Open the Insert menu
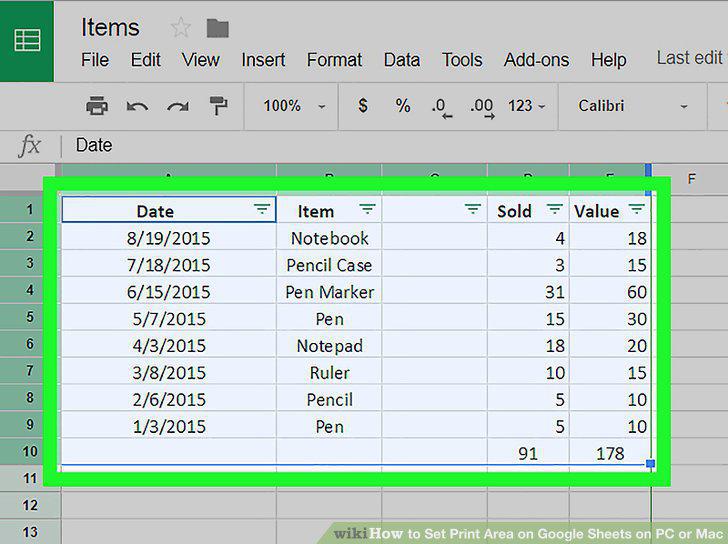The height and width of the screenshot is (544, 728). tap(263, 60)
